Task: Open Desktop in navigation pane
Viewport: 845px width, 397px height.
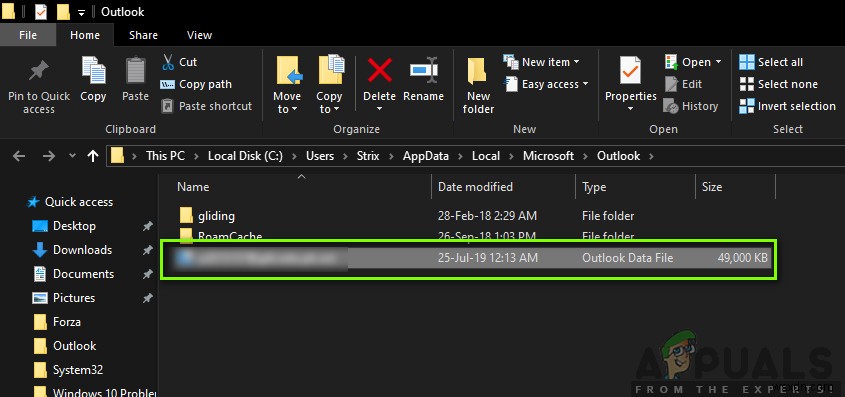Action: (x=74, y=226)
